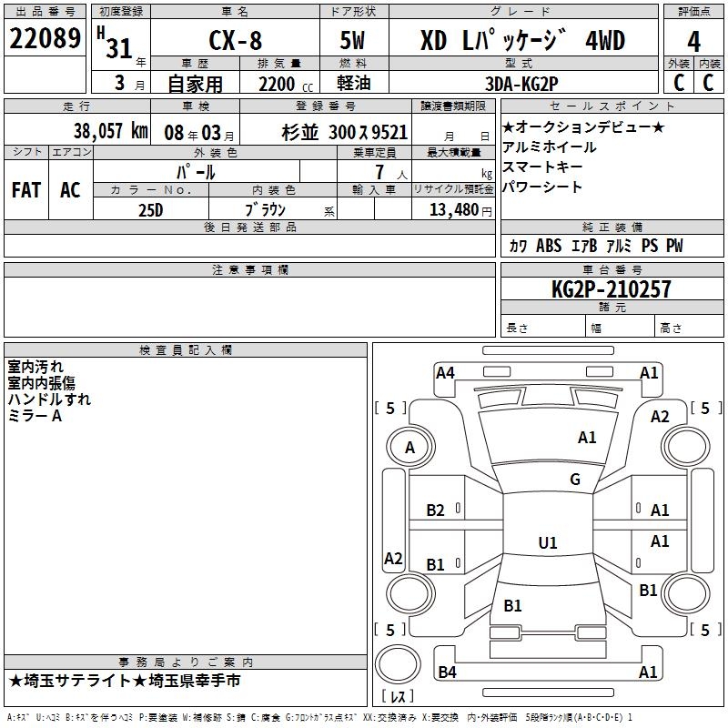Click the spare tire レス circle icon
This screenshot has width=728, height=728.
pos(398,663)
